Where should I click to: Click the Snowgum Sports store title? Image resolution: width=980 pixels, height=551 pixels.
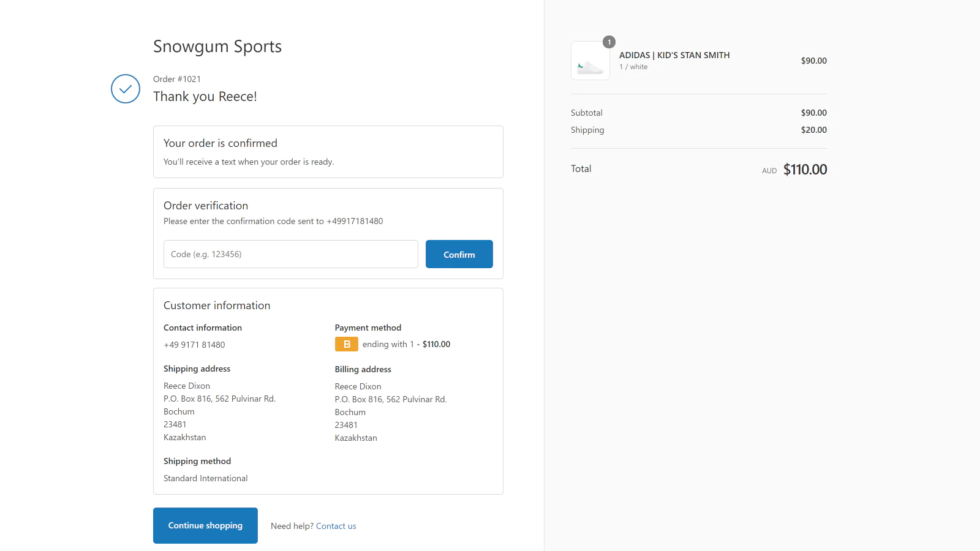pyautogui.click(x=217, y=47)
